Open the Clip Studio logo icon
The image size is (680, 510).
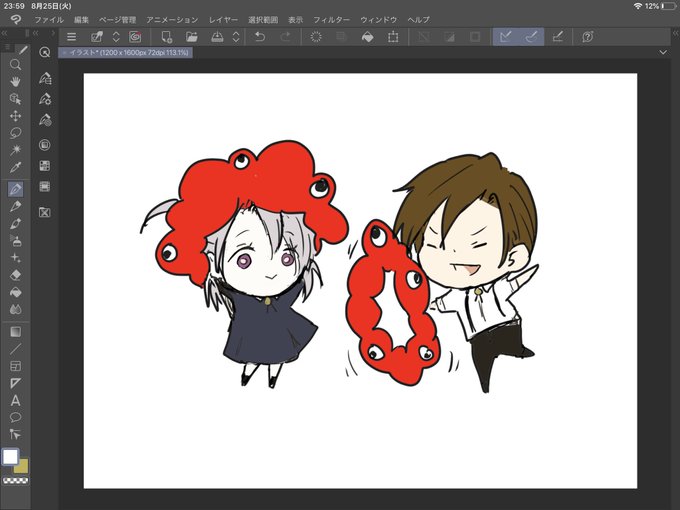click(16, 20)
